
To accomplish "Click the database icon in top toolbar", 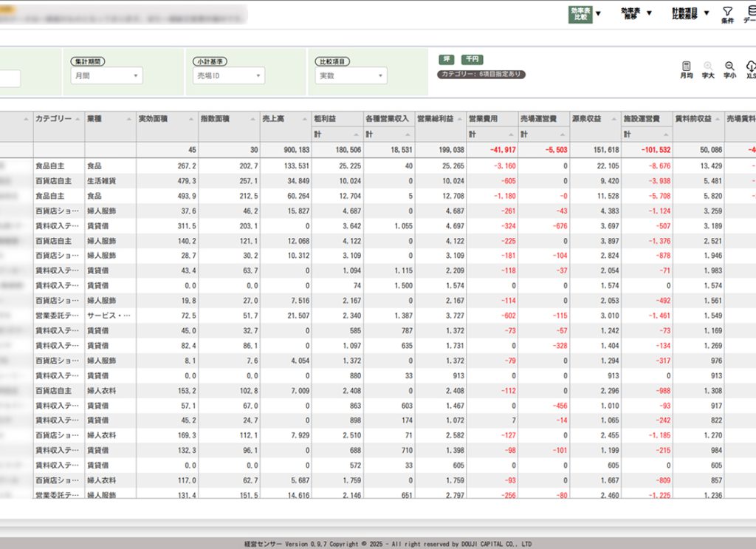I will [x=750, y=14].
